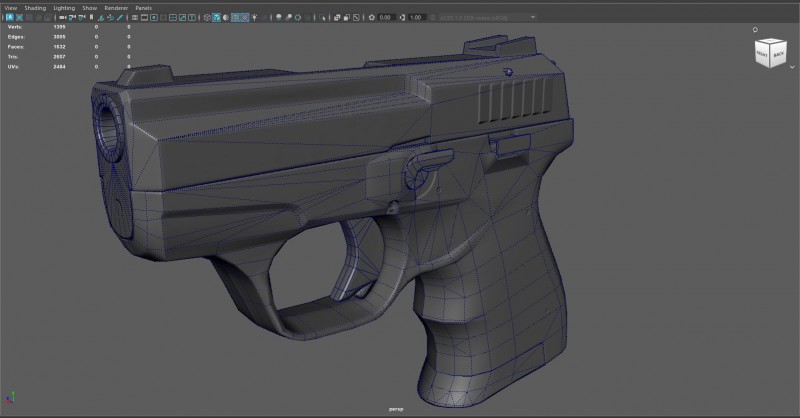Viewport: 800px width, 418px height.
Task: Click the Use Default Material icon
Action: pyautogui.click(x=226, y=17)
